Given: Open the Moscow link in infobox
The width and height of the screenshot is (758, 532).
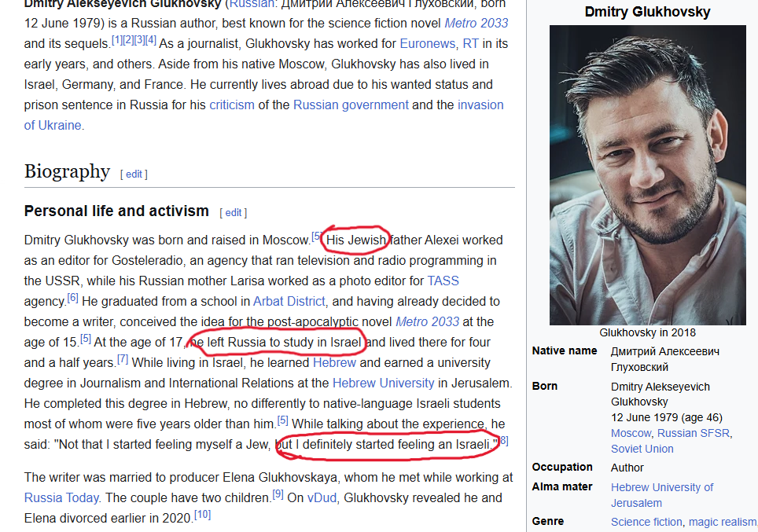Looking at the screenshot, I should 631,433.
